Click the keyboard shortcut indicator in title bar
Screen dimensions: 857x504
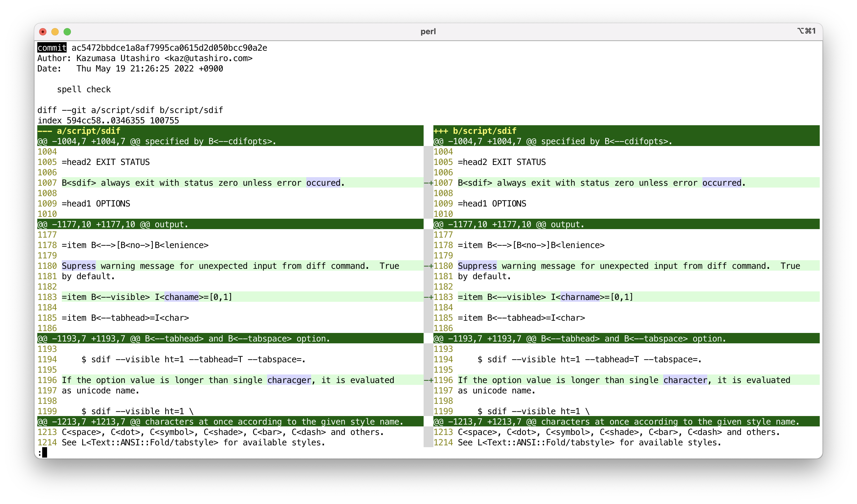point(806,31)
